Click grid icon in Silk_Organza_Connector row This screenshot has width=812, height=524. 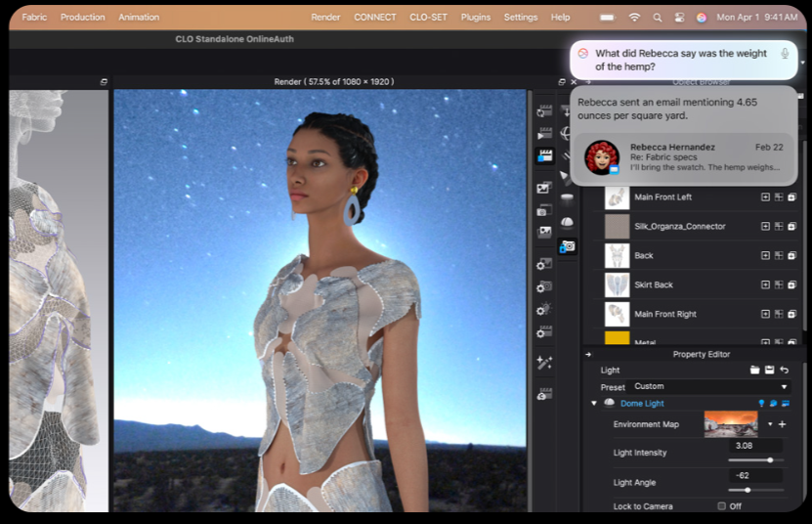tap(779, 226)
